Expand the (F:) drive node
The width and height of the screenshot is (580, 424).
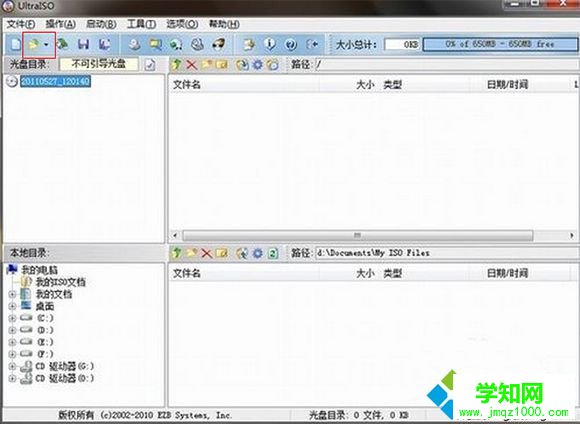12,354
